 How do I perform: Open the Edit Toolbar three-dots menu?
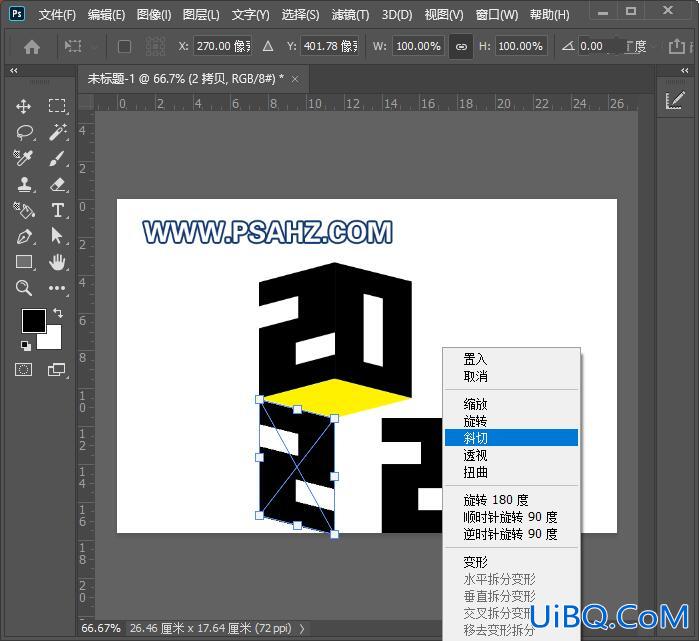click(x=57, y=288)
